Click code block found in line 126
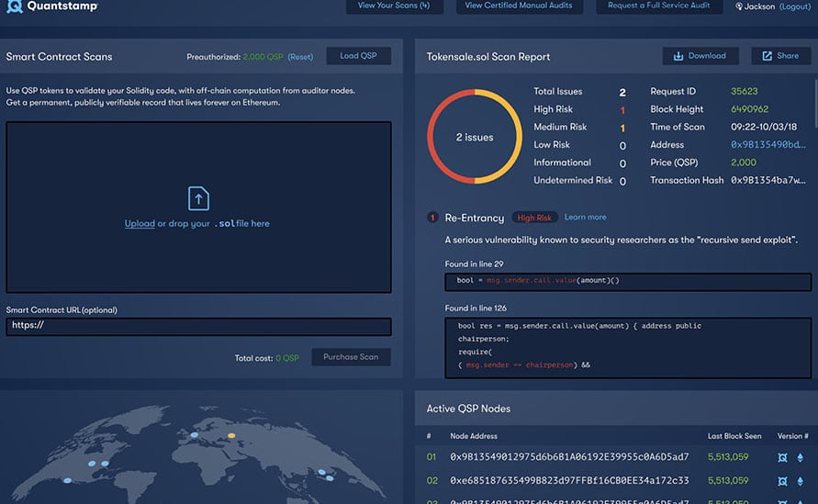818x504 pixels. click(628, 348)
